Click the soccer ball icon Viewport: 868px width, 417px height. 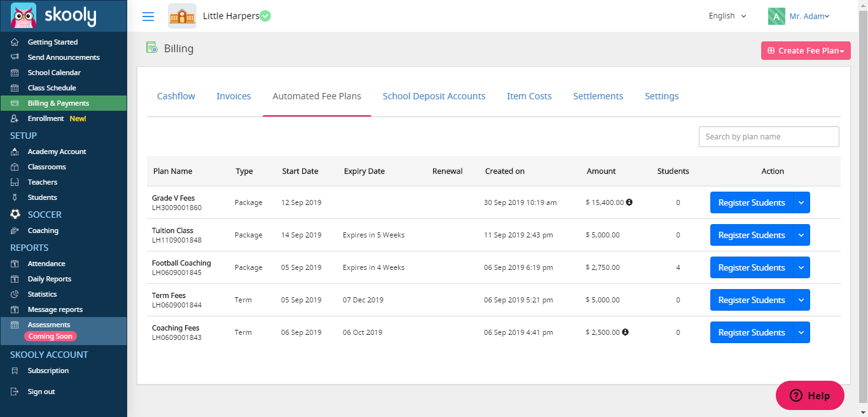click(x=16, y=215)
